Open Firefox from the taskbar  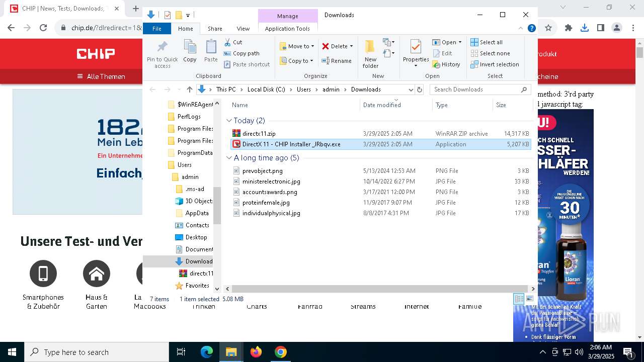point(256,352)
